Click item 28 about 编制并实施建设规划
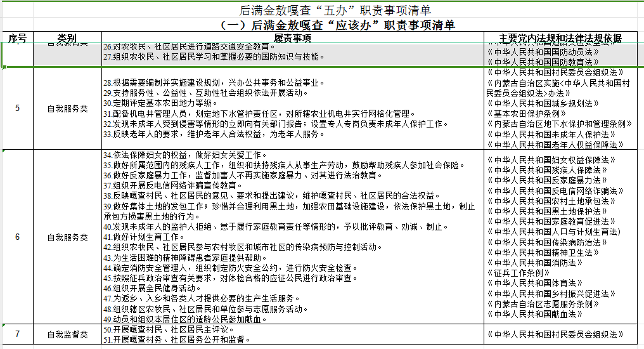This screenshot has width=644, height=349. [214, 82]
